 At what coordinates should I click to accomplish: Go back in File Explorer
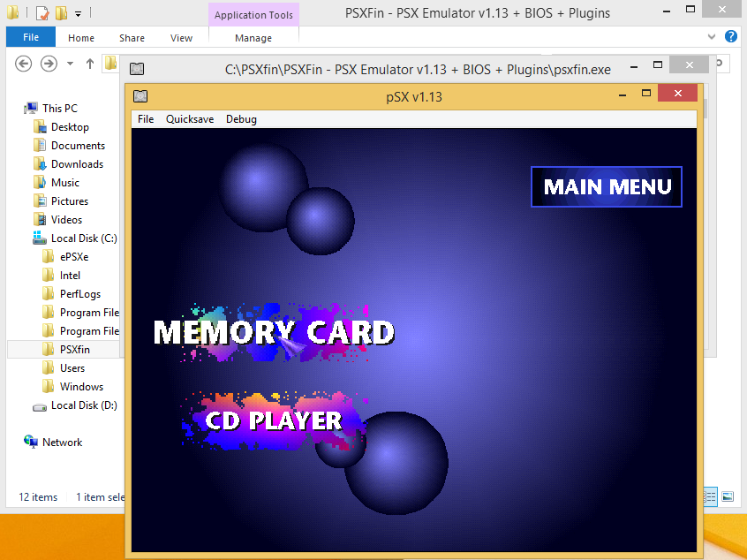pos(23,64)
